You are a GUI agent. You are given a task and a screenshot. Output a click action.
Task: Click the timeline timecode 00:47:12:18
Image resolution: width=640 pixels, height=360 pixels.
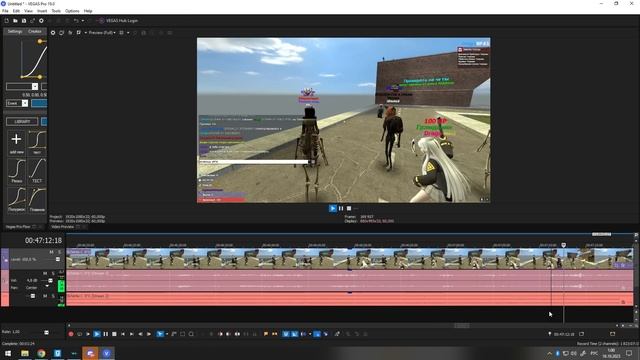click(43, 241)
